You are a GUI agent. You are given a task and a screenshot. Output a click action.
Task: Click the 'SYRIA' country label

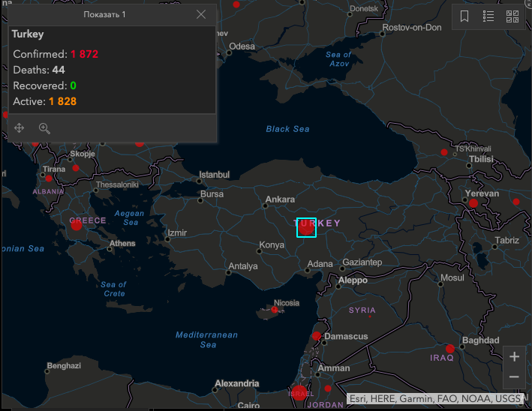pyautogui.click(x=362, y=310)
